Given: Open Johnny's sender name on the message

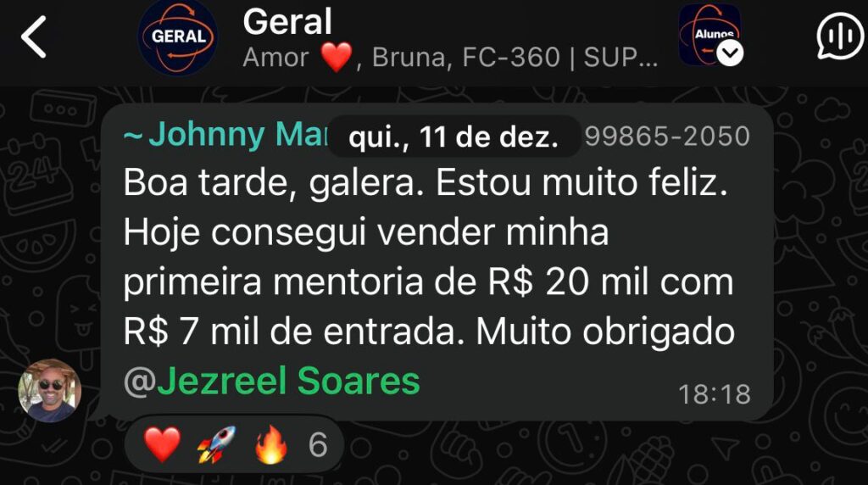Looking at the screenshot, I should [225, 135].
